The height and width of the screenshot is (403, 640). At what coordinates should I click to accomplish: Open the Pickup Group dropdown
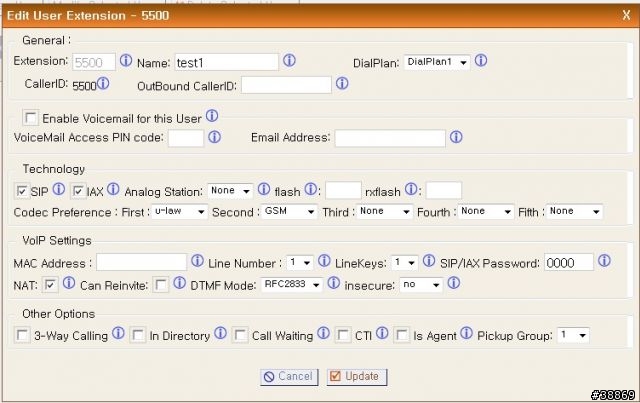573,335
